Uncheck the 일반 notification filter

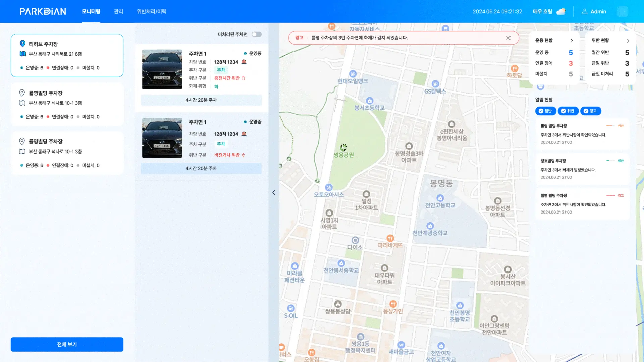coord(546,111)
